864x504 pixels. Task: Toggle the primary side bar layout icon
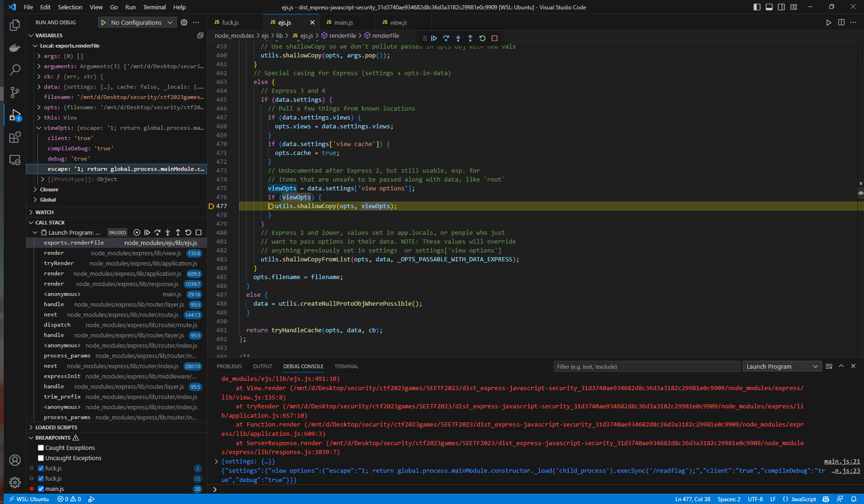(x=757, y=7)
